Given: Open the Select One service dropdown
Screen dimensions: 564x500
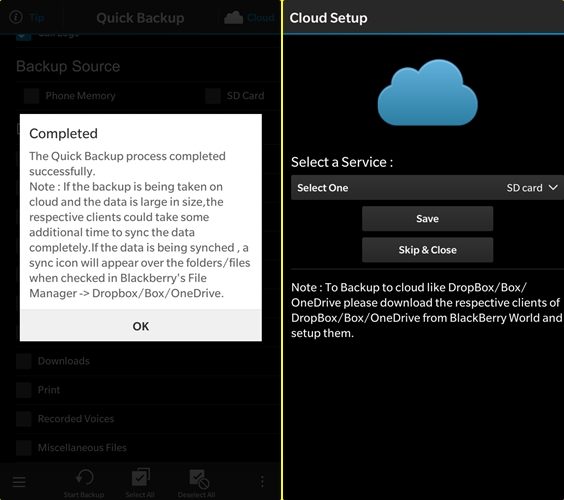Looking at the screenshot, I should [x=427, y=188].
